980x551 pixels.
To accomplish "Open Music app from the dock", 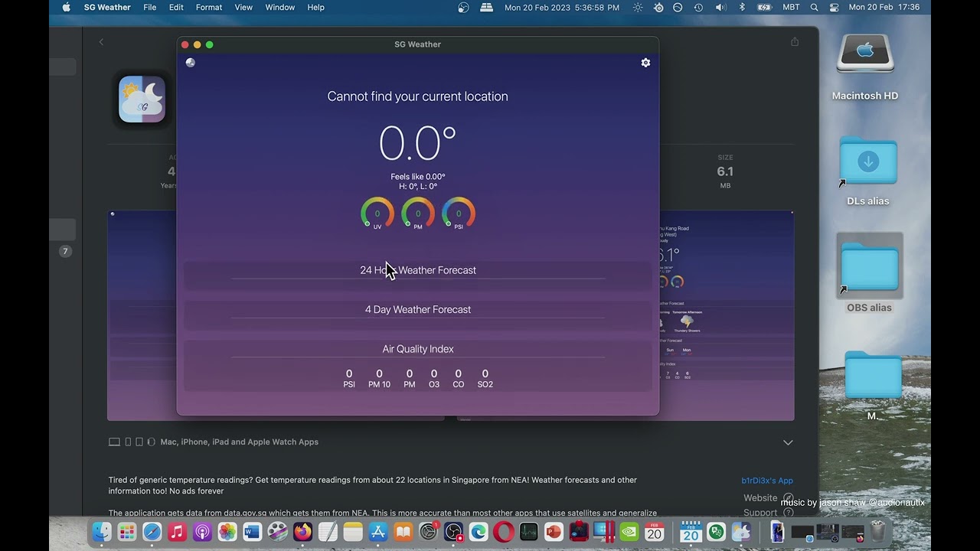I will (178, 532).
